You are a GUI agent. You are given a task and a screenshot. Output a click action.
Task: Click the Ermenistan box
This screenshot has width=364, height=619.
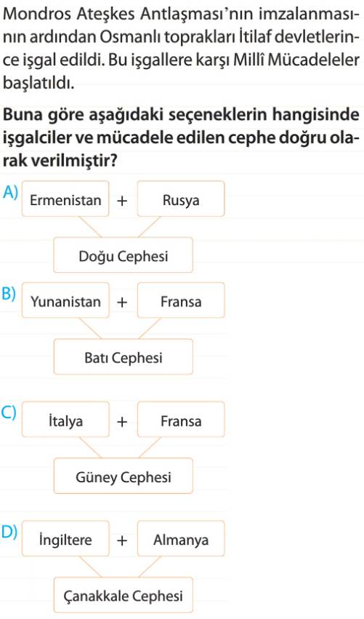coord(65,199)
